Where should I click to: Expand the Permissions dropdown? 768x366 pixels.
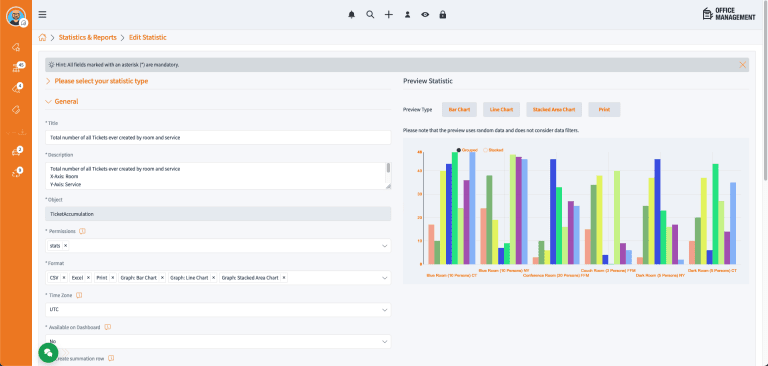[218, 245]
